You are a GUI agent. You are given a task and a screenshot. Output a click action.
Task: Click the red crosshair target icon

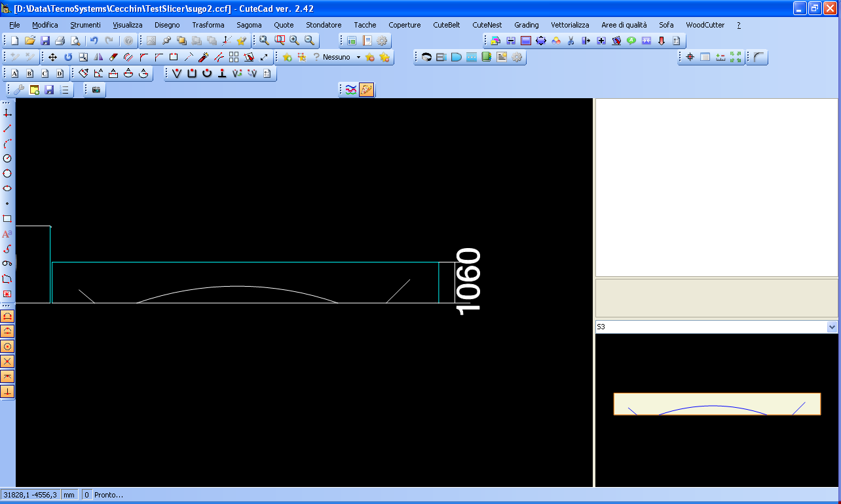690,57
